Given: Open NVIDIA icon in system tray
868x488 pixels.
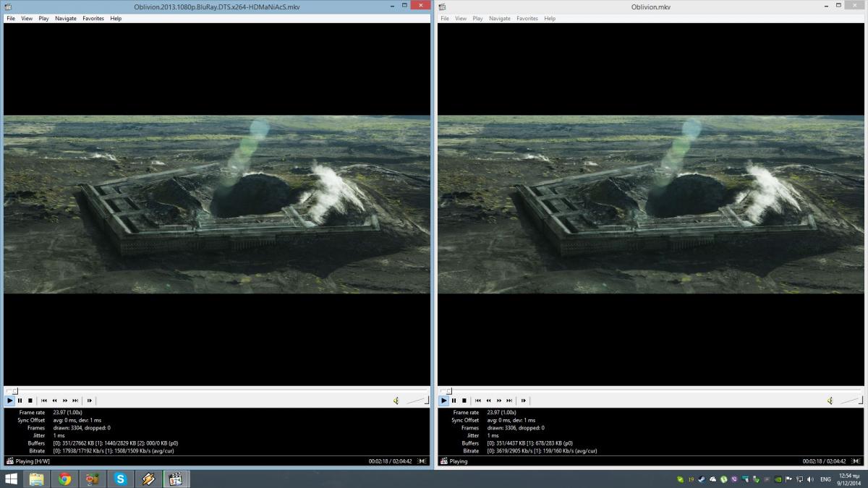Looking at the screenshot, I should pos(778,479).
